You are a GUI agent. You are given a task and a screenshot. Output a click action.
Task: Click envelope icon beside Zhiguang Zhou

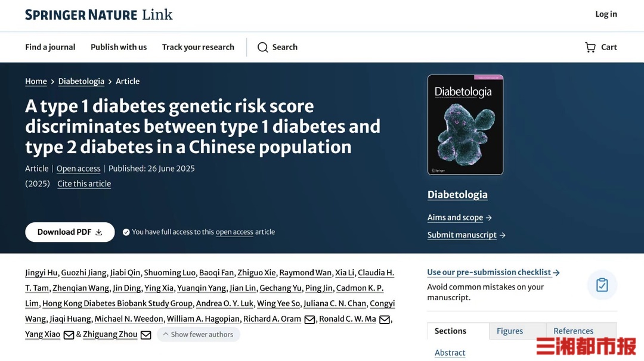point(146,335)
